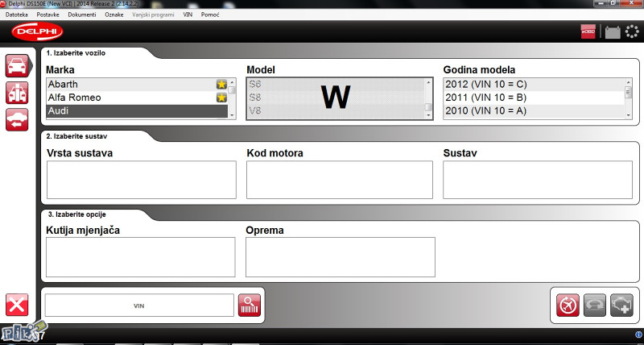Click the battery status icon
The image size is (644, 345).
(x=613, y=31)
